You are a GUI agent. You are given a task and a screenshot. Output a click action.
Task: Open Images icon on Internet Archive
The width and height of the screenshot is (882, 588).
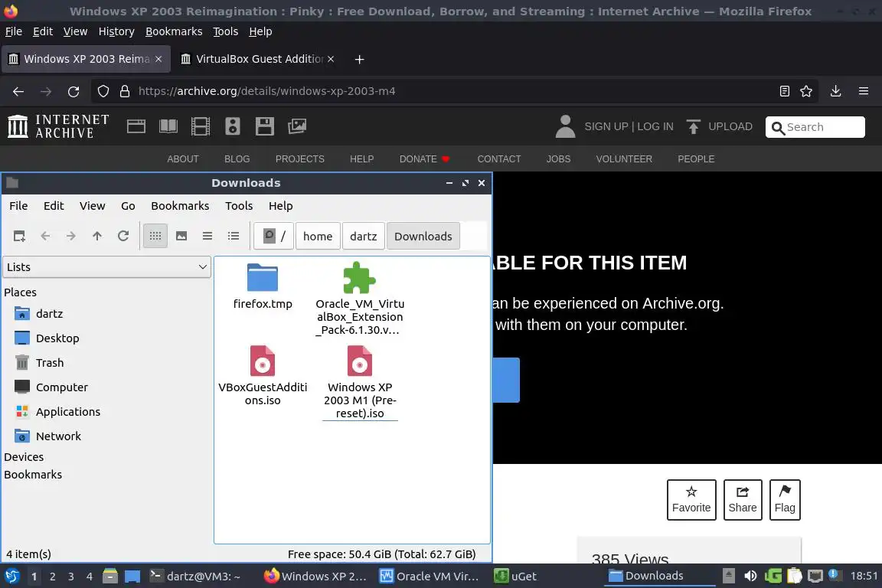[297, 126]
